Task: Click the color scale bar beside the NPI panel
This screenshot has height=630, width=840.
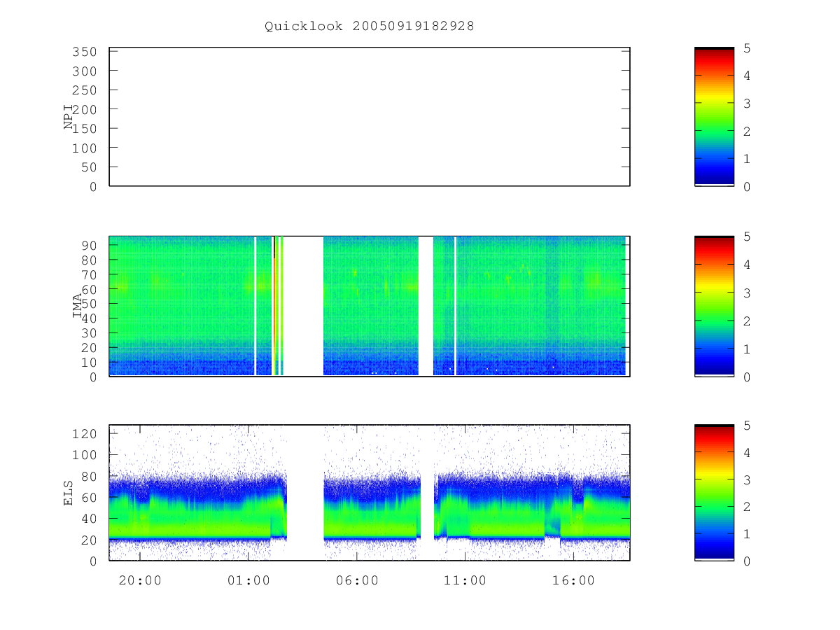Action: click(x=714, y=117)
